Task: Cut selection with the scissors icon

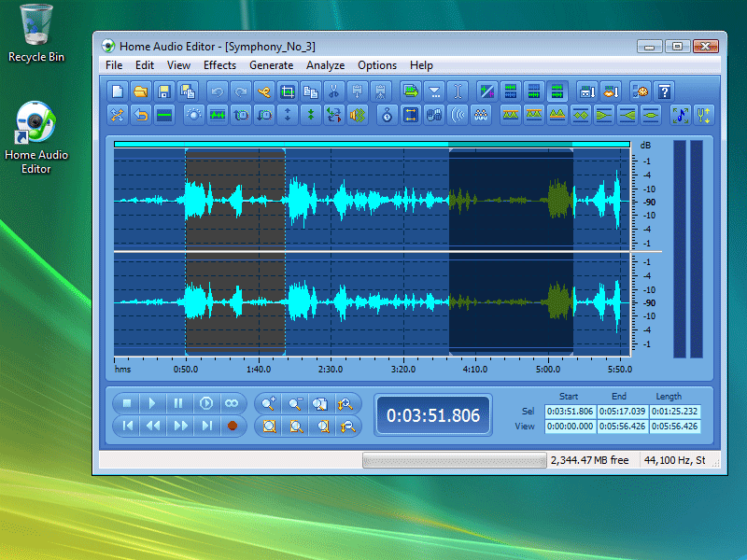Action: (x=334, y=91)
